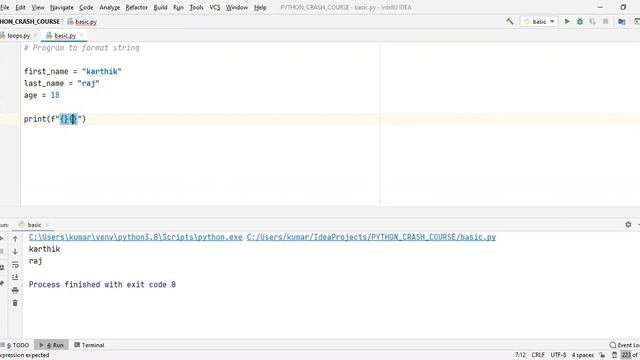The width and height of the screenshot is (640, 360).
Task: Open the Edit menu
Action: click(20, 7)
